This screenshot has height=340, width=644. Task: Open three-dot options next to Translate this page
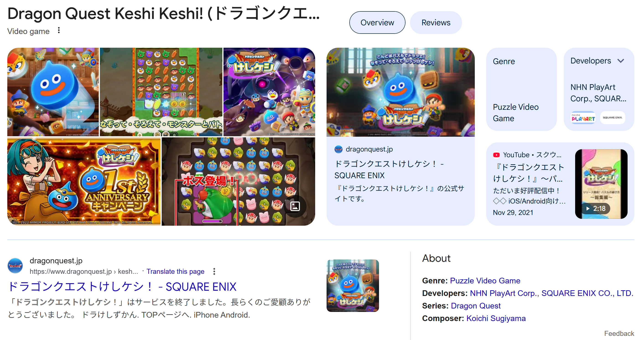tap(214, 272)
